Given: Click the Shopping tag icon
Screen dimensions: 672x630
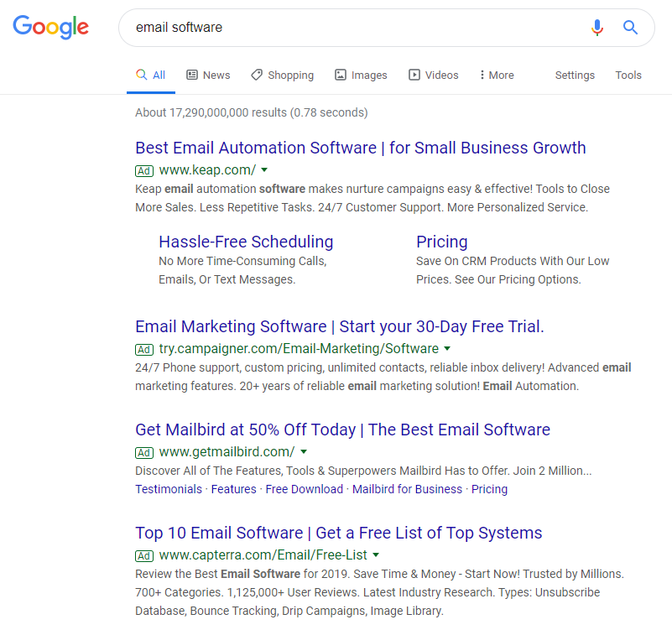Looking at the screenshot, I should 258,75.
